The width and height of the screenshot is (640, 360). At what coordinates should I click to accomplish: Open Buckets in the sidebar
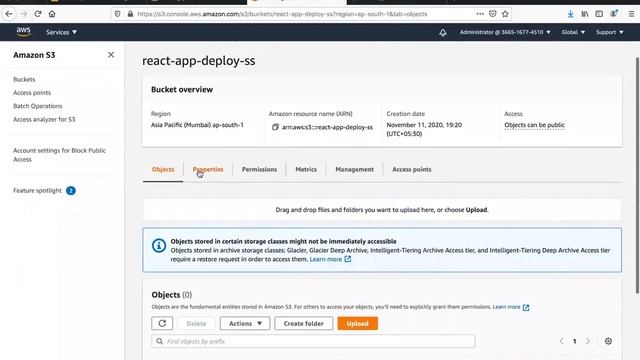tap(24, 79)
